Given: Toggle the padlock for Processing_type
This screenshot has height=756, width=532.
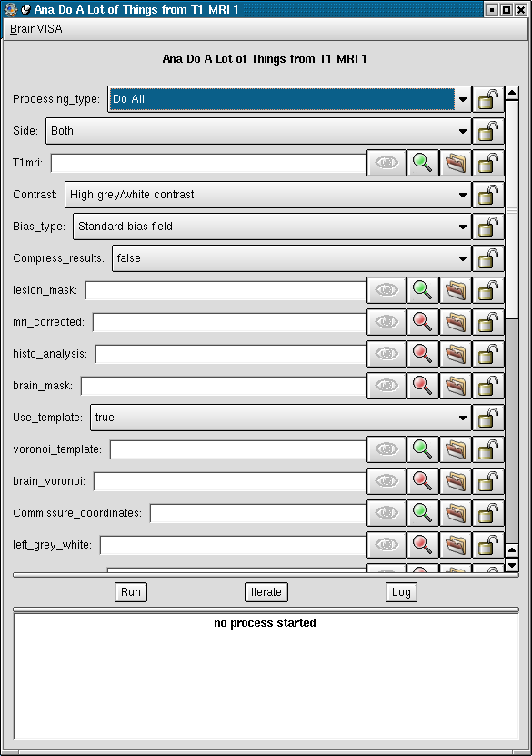Looking at the screenshot, I should pos(488,99).
